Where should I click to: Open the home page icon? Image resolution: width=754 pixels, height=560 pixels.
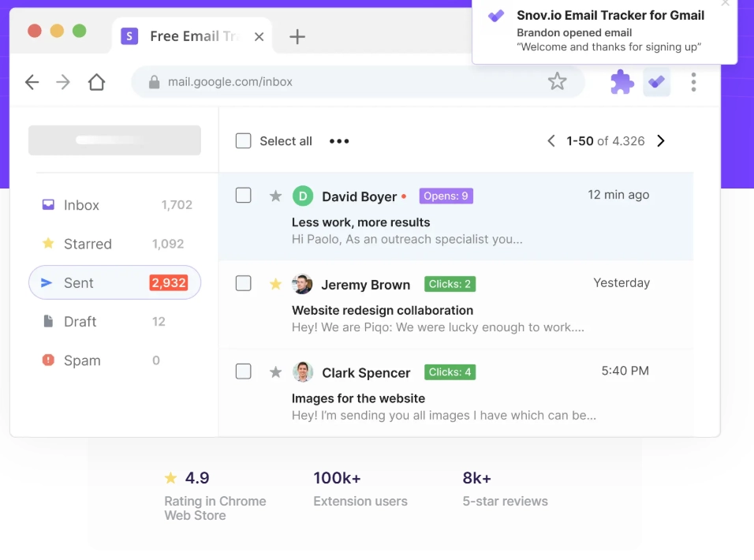(97, 82)
